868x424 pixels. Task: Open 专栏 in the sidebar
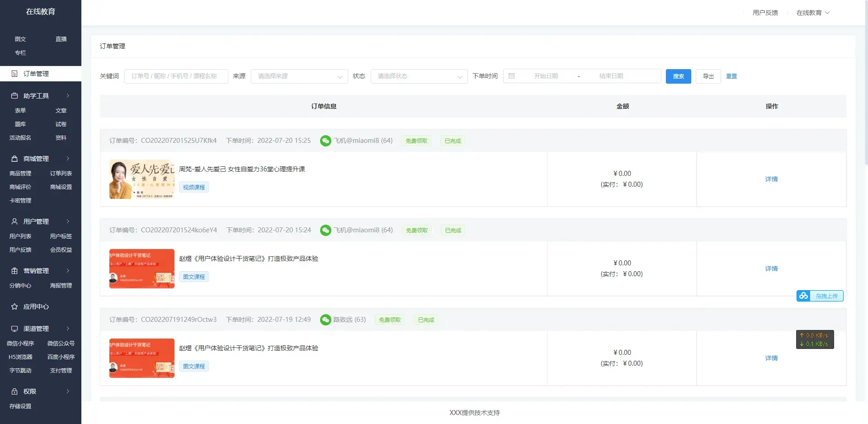click(x=20, y=53)
